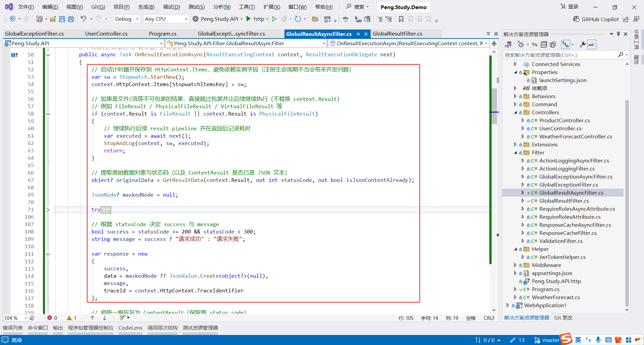The width and height of the screenshot is (644, 345).
Task: Save the current file with the single-disk icon
Action: point(62,19)
